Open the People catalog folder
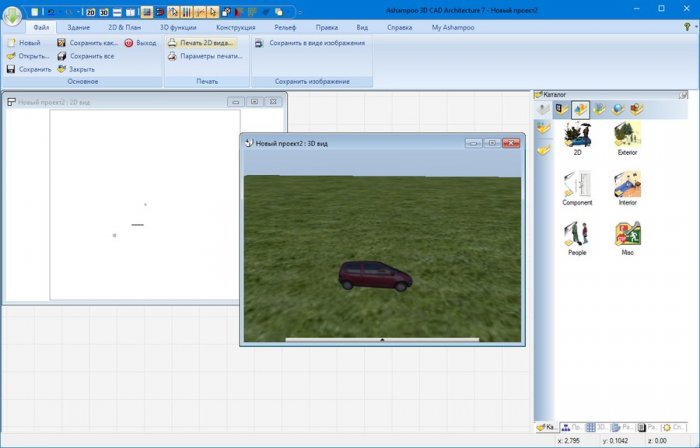The image size is (700, 448). (x=577, y=235)
